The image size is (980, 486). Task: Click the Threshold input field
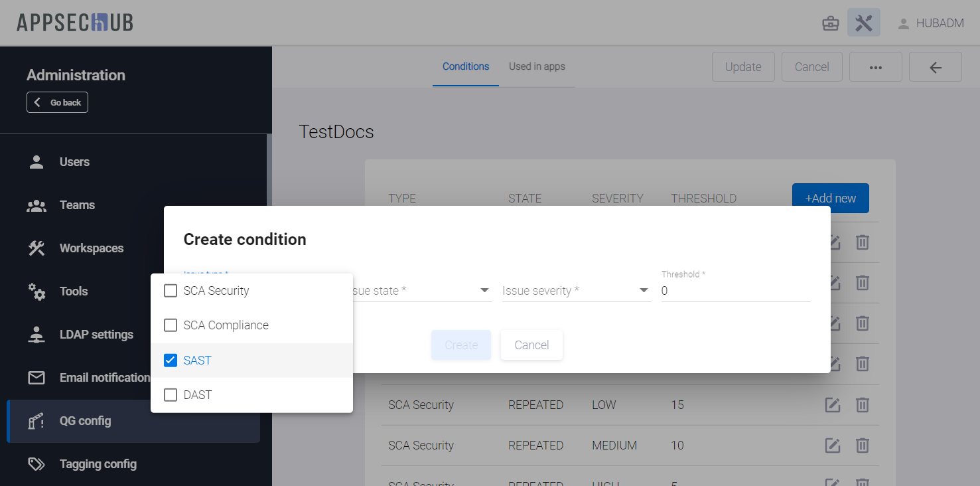735,291
